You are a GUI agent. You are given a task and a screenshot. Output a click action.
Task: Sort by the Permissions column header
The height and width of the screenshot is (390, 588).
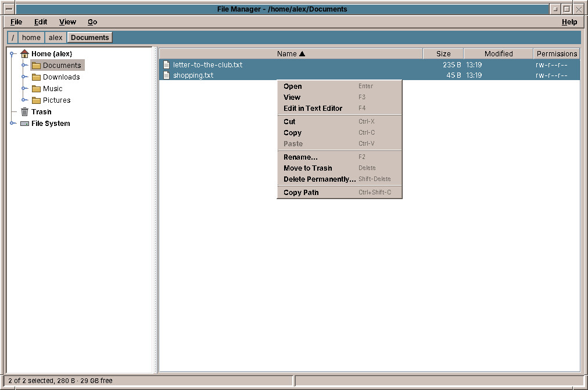pos(557,53)
